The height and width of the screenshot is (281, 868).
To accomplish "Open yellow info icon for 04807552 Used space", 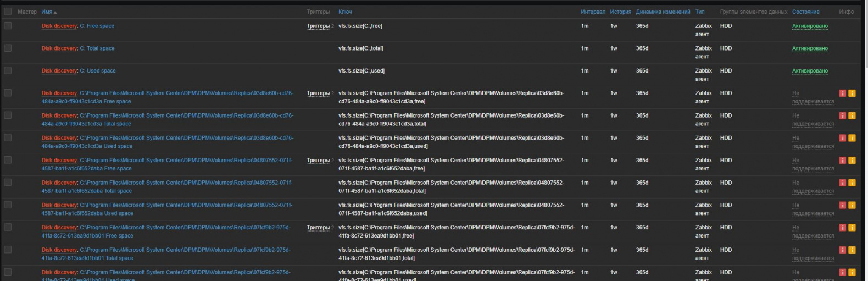I will click(x=852, y=205).
